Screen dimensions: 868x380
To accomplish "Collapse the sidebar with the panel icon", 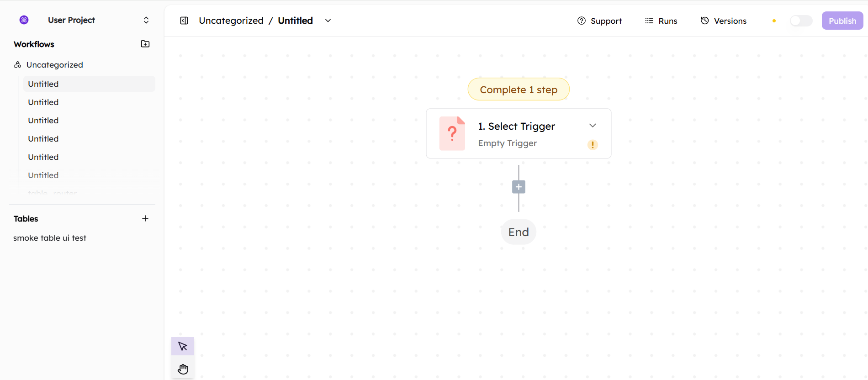I will tap(184, 21).
